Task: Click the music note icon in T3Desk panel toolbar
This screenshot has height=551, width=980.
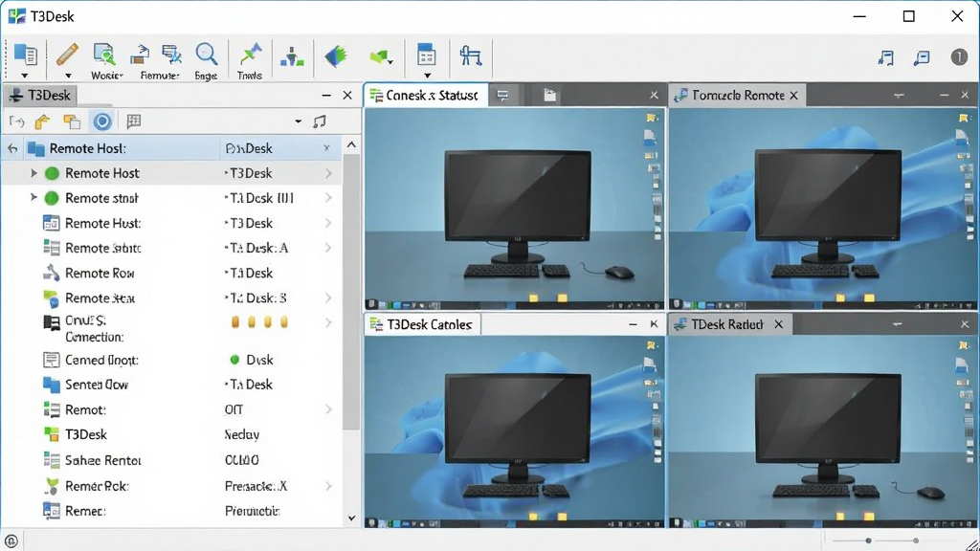Action: (320, 121)
